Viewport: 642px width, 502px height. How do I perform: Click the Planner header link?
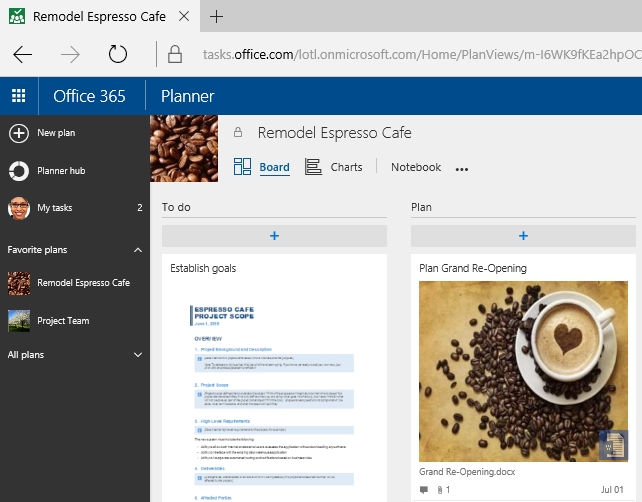click(188, 96)
